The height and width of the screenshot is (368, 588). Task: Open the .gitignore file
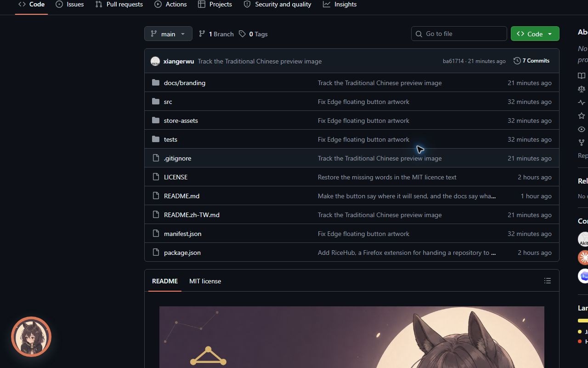[177, 158]
